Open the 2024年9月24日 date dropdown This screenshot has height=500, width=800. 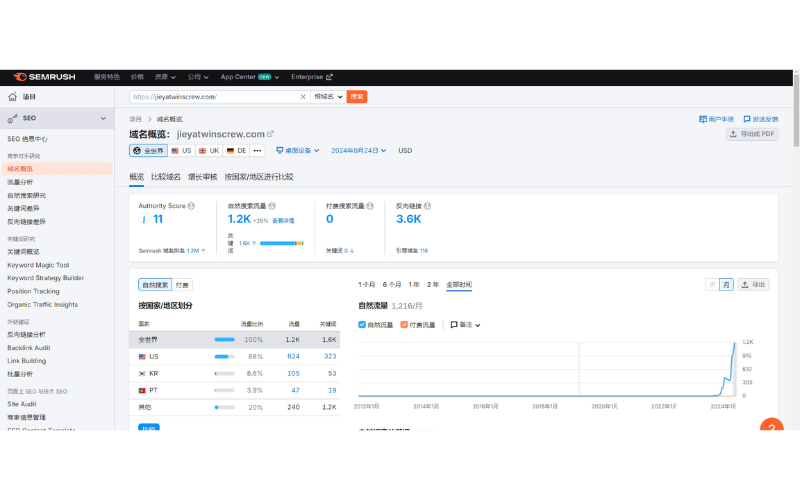pyautogui.click(x=359, y=151)
